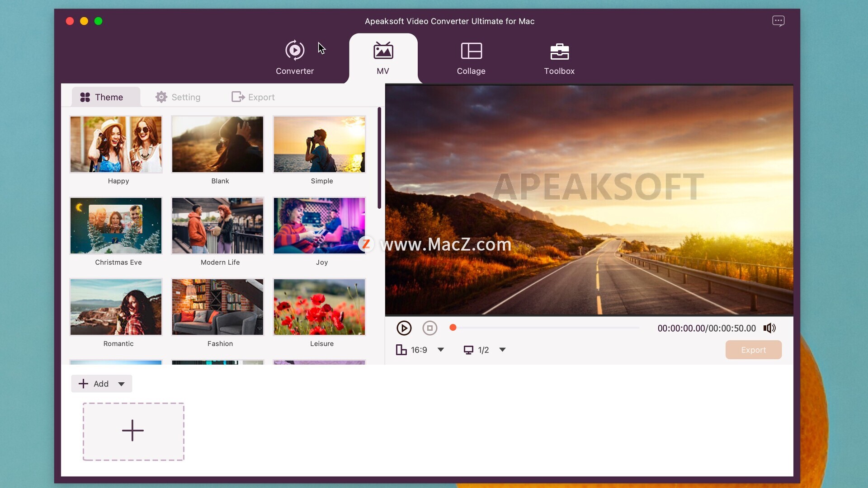Open the feedback chat icon
The image size is (868, 488).
(778, 21)
